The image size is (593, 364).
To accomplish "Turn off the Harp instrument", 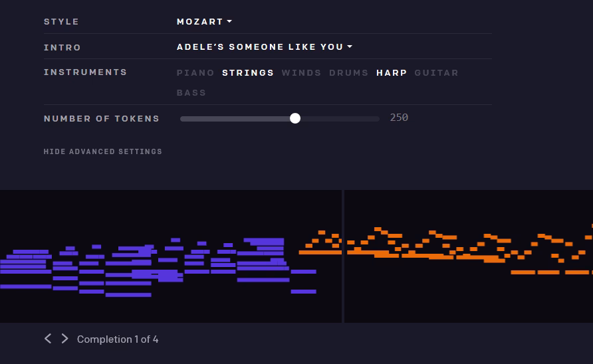I will (x=392, y=73).
